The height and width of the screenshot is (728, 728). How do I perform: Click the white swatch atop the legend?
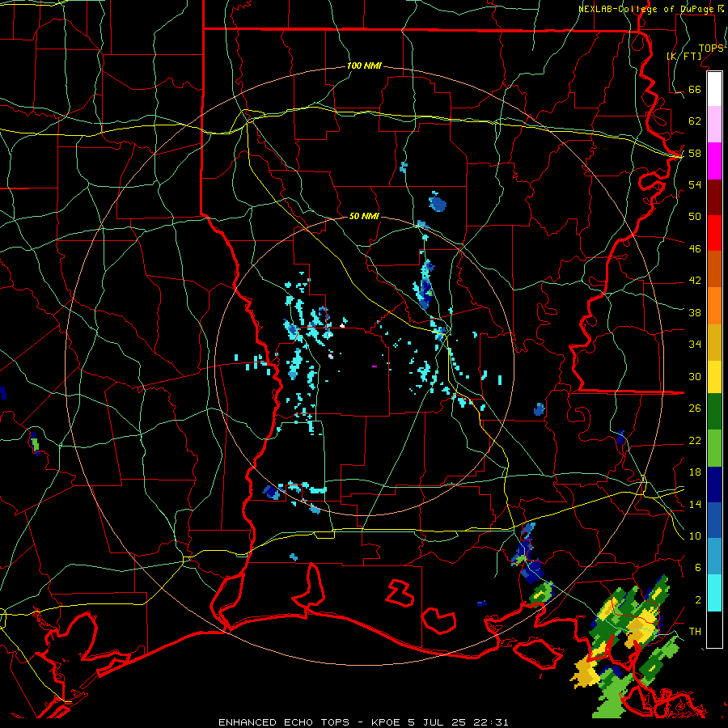coord(714,89)
